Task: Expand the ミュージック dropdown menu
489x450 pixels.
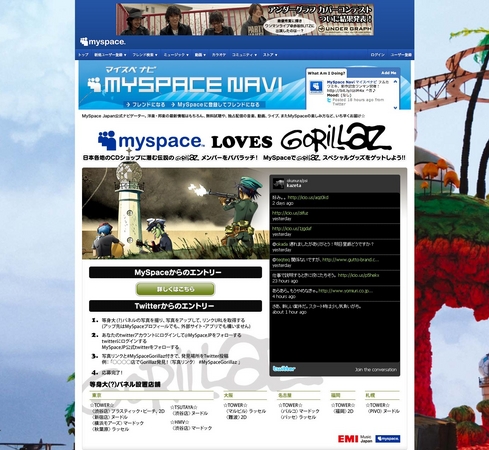Action: click(x=176, y=55)
